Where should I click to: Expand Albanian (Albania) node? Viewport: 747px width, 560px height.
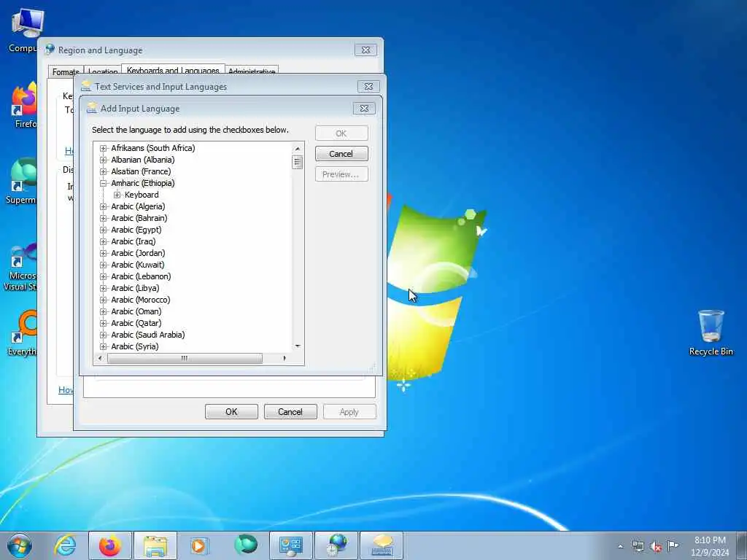click(104, 160)
